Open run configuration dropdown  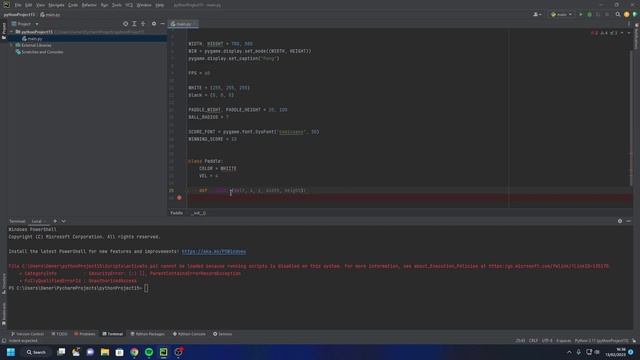tap(562, 14)
